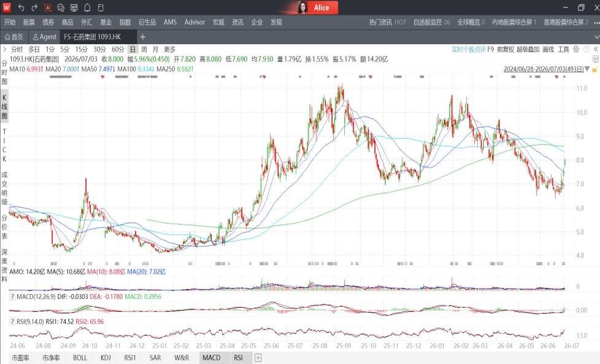This screenshot has height=364, width=600.
Task: Open the chat bubble icon in title bar
Action: pos(61,7)
